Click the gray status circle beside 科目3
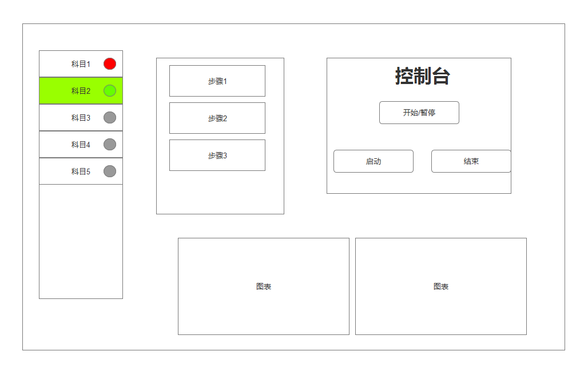588x371 pixels. (x=110, y=118)
